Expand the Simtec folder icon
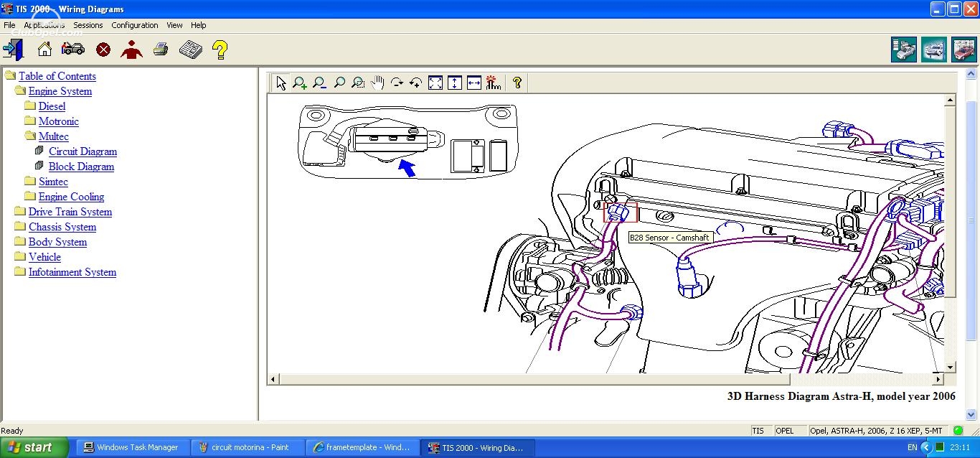The image size is (980, 458). [x=30, y=181]
